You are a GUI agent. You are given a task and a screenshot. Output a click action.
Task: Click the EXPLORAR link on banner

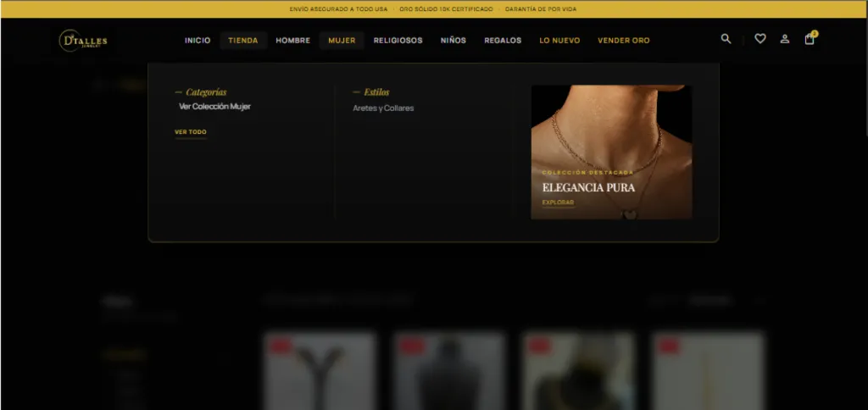558,202
